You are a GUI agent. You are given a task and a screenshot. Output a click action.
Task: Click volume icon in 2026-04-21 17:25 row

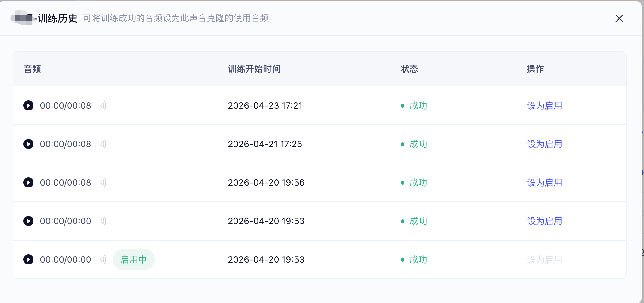(x=103, y=144)
